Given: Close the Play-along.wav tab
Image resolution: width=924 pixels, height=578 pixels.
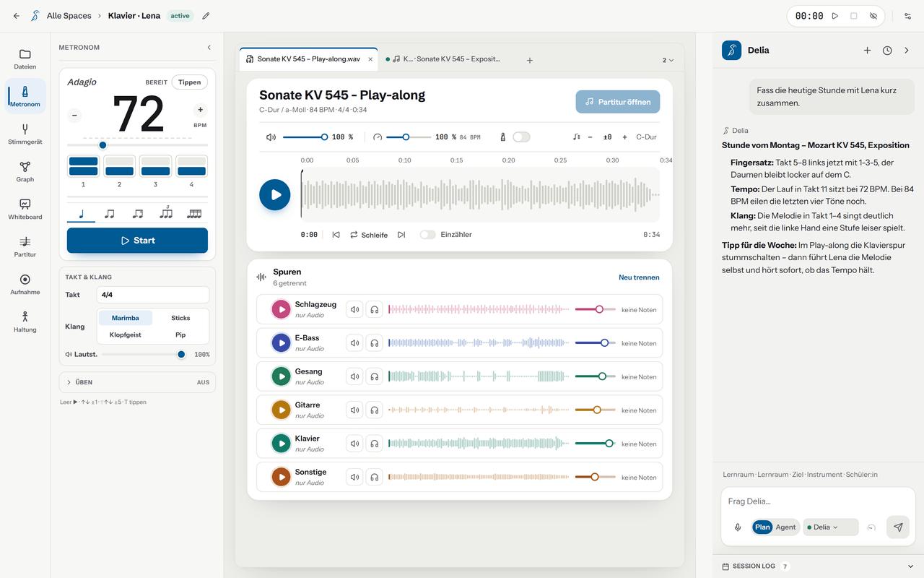Looking at the screenshot, I should (370, 59).
